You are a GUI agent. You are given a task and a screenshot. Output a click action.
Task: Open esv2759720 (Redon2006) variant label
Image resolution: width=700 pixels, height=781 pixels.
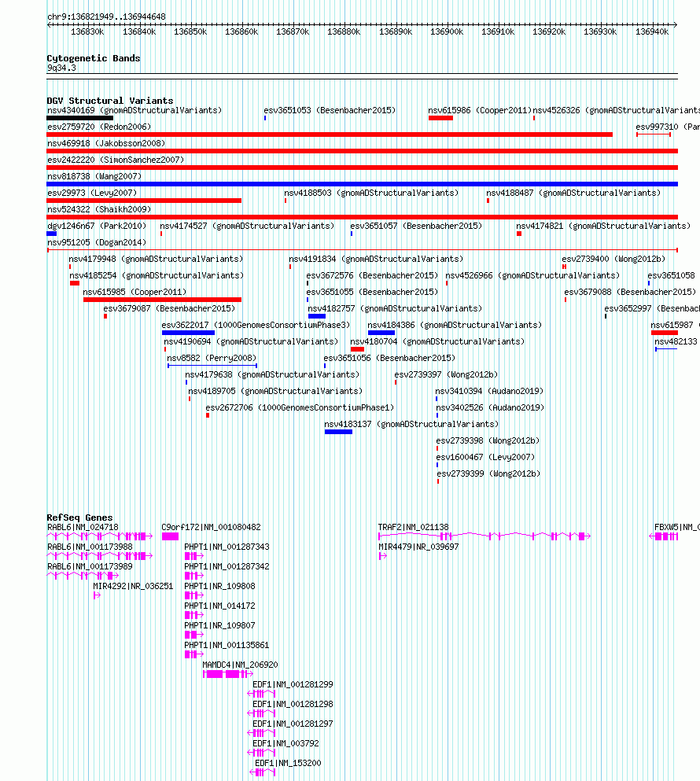(98, 127)
